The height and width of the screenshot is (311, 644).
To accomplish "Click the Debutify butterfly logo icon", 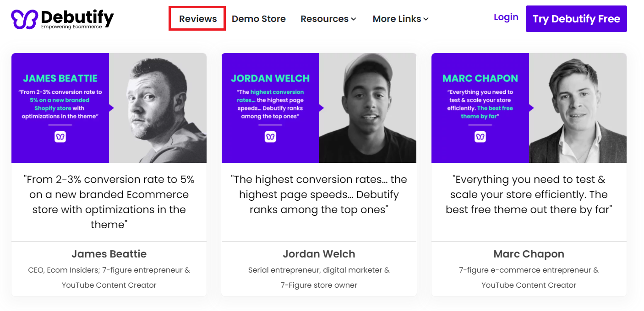I will (24, 19).
